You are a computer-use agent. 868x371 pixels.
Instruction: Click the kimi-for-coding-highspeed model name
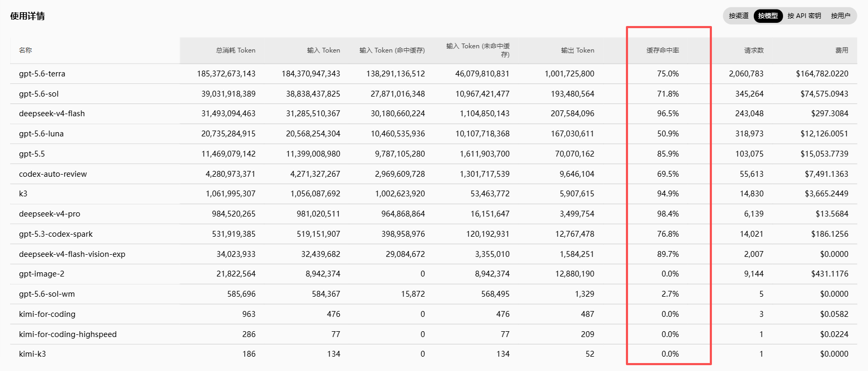click(x=68, y=334)
